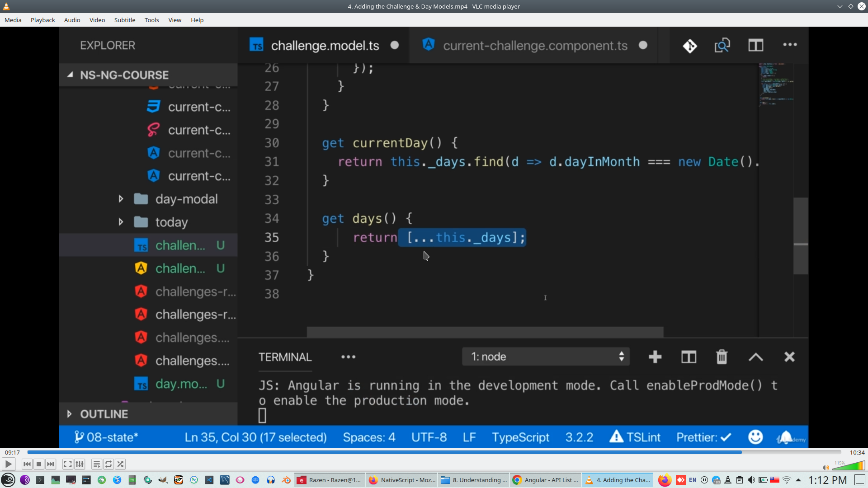868x488 pixels.
Task: Skip to previous media track
Action: 27,464
